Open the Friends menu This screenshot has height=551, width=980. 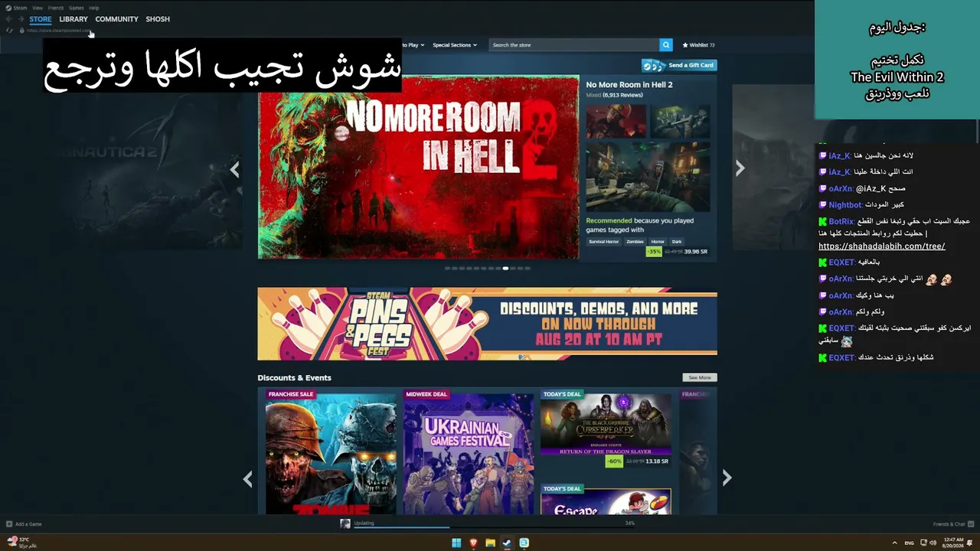click(x=56, y=8)
